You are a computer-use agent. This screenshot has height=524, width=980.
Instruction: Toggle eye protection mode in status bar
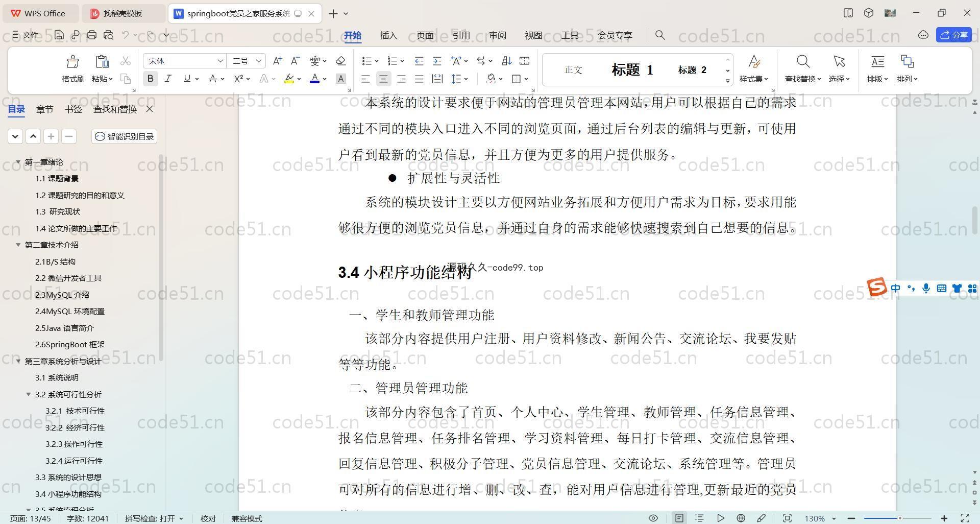point(653,518)
